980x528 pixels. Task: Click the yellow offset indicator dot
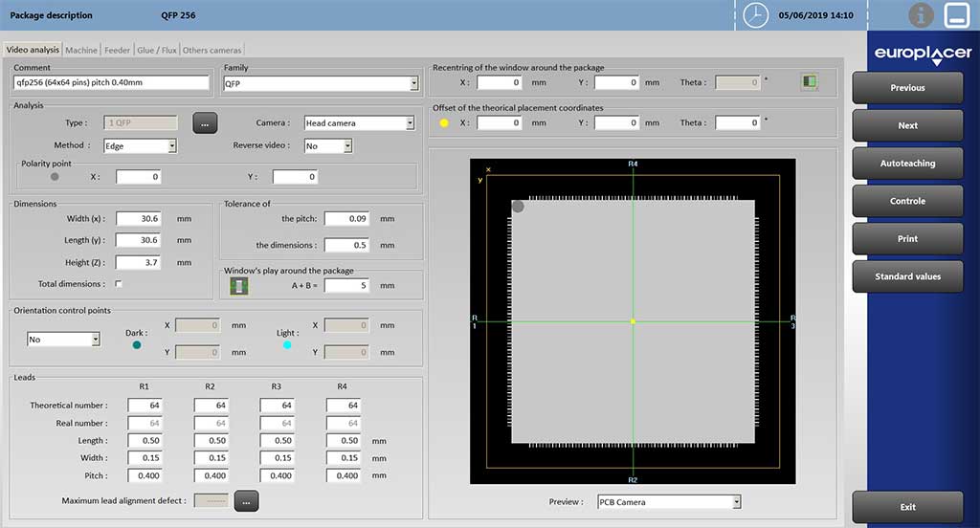point(443,123)
